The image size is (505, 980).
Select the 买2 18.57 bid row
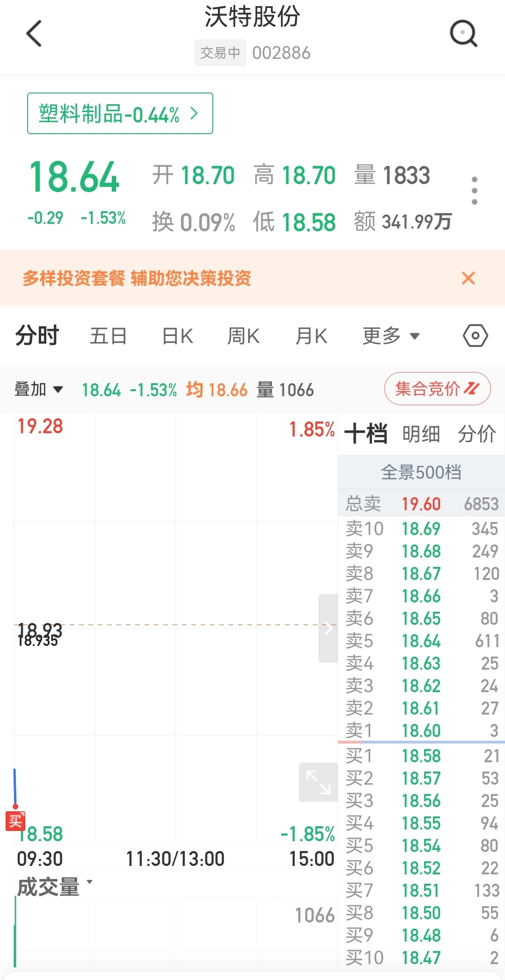point(421,778)
